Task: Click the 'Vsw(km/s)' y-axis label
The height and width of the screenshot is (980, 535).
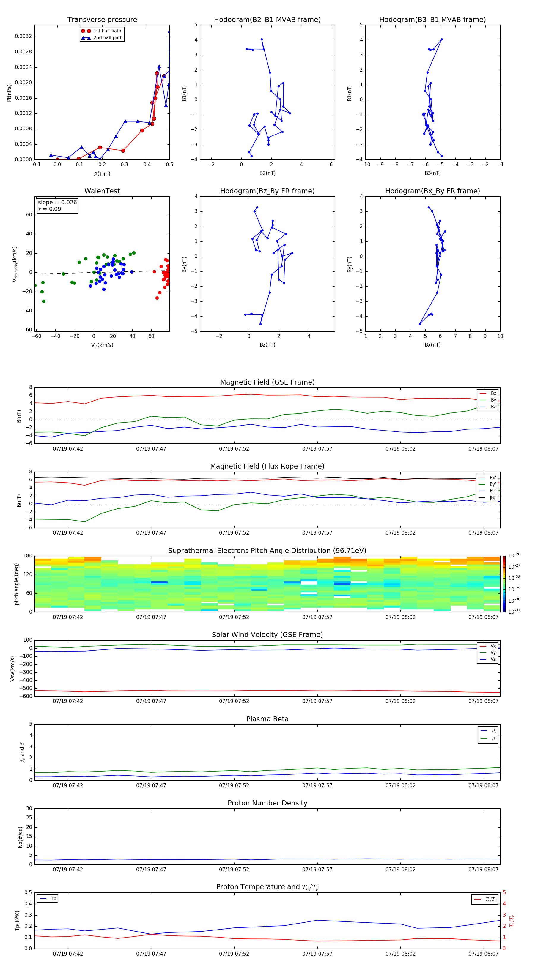Action: (12, 668)
